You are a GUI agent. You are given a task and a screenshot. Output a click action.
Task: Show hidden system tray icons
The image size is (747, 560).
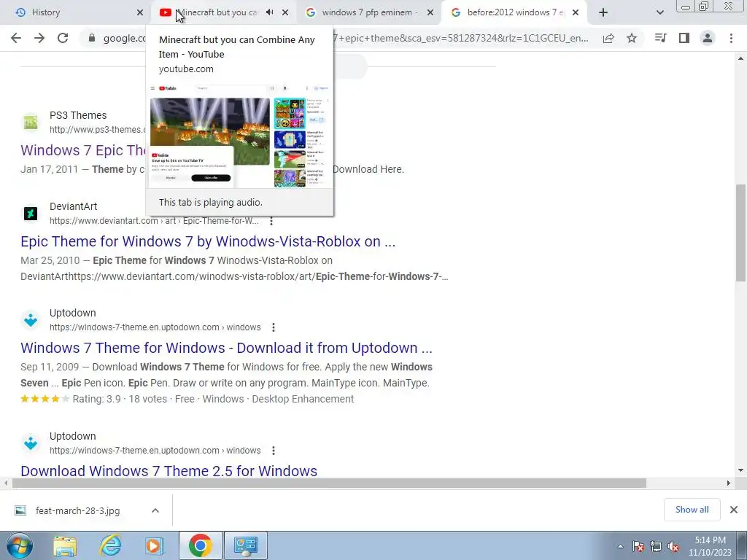pyautogui.click(x=620, y=547)
